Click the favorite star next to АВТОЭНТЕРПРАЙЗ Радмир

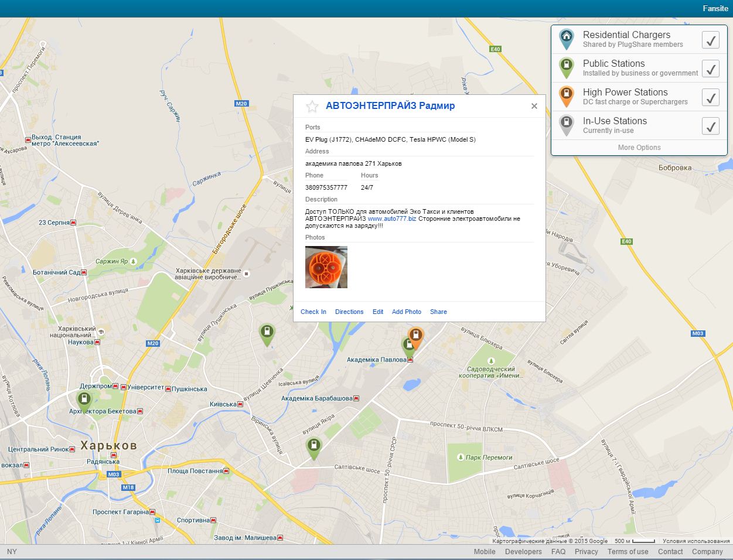pyautogui.click(x=312, y=106)
